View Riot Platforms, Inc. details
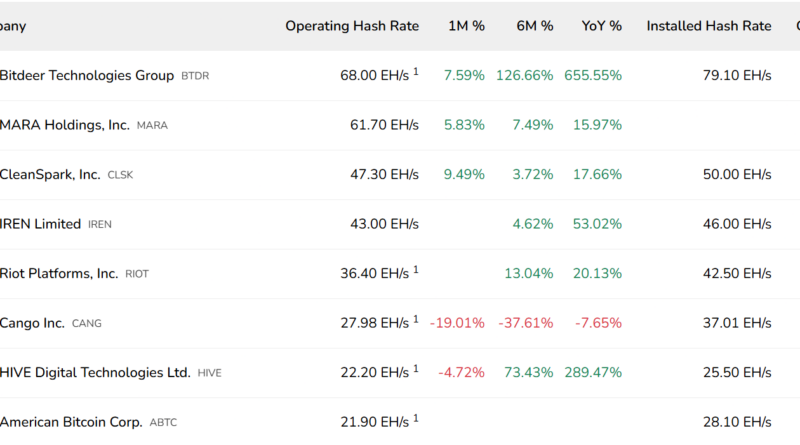 [59, 273]
